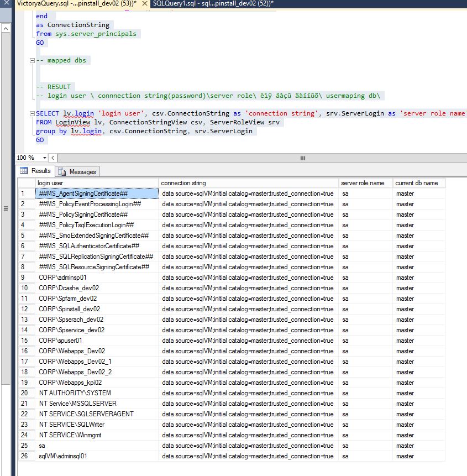This screenshot has width=467, height=476.
Task: Select the sqlVM\adminsql01 cell
Action: pos(97,456)
